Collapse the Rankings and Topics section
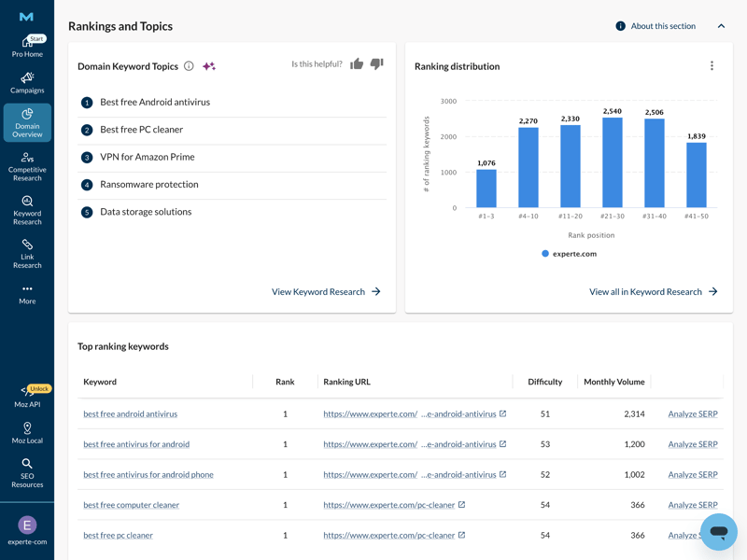The image size is (747, 560). 721,26
